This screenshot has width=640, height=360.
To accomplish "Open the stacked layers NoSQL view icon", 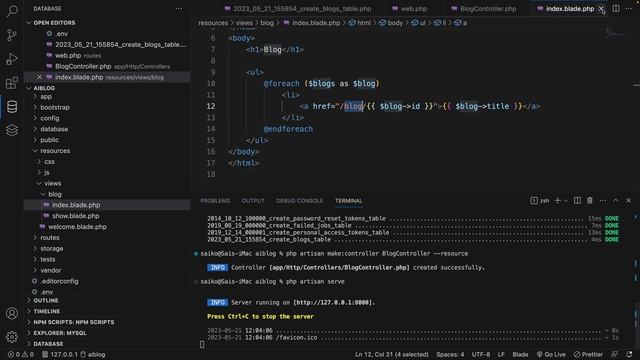I will pos(12,130).
